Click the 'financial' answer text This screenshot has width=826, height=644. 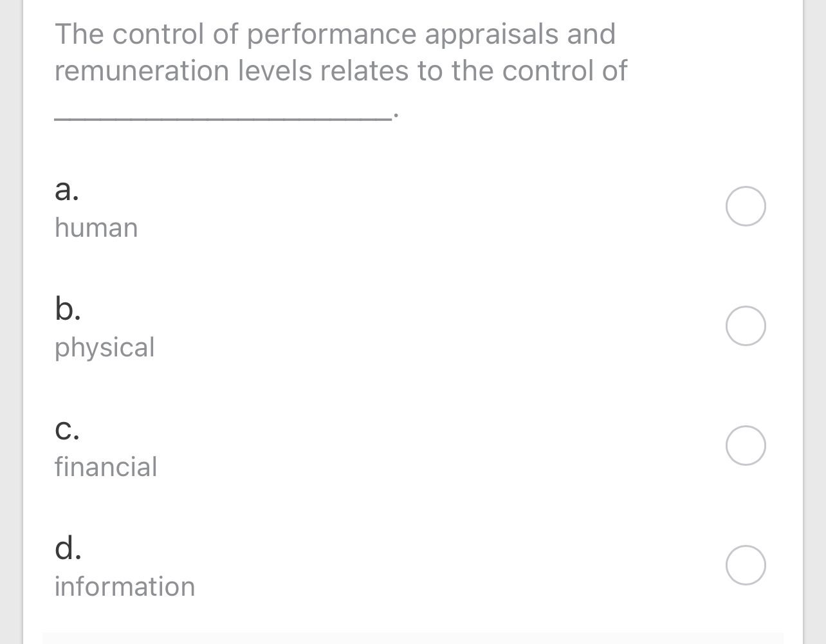pos(106,467)
